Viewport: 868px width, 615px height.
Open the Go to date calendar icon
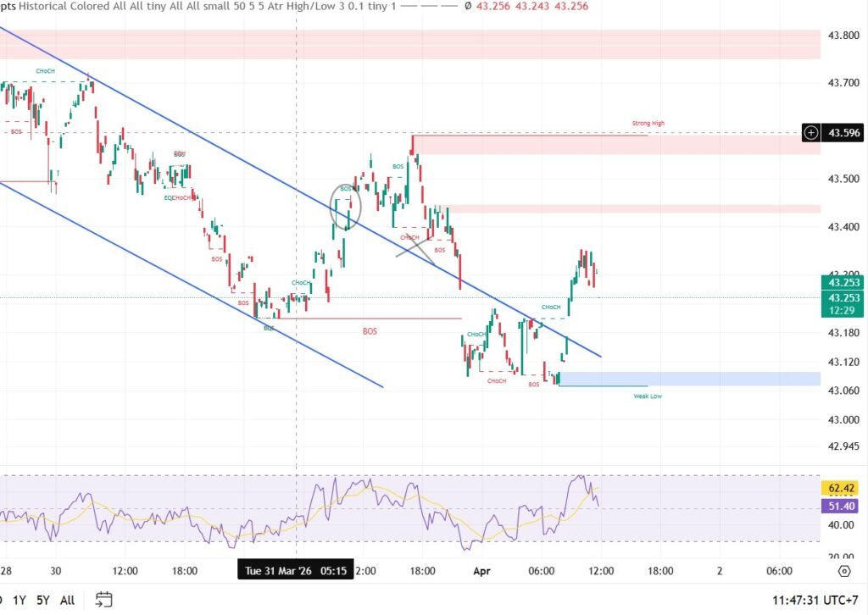pyautogui.click(x=103, y=600)
